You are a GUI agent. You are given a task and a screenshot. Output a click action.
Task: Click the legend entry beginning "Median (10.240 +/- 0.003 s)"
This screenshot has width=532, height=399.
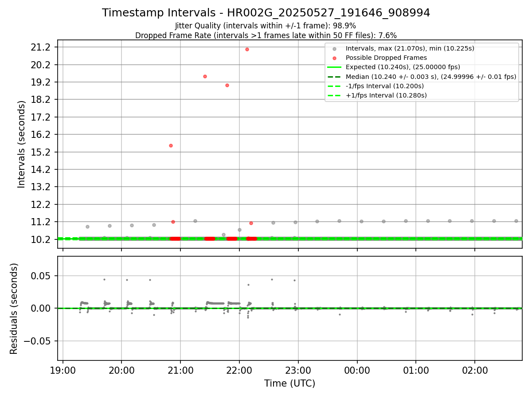(431, 77)
